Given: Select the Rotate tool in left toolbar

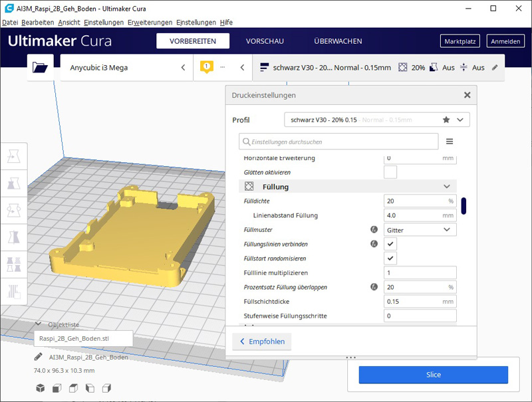Looking at the screenshot, I should click(13, 211).
